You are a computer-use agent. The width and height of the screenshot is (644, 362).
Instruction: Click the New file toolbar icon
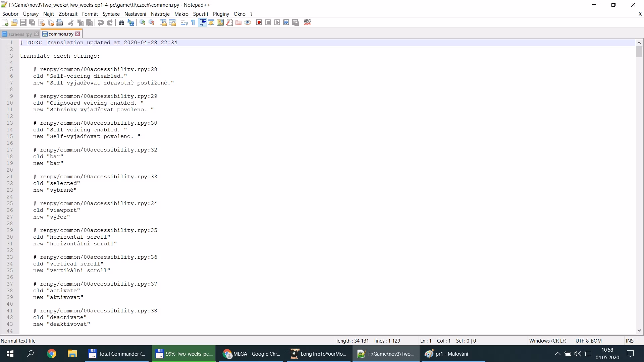point(5,22)
